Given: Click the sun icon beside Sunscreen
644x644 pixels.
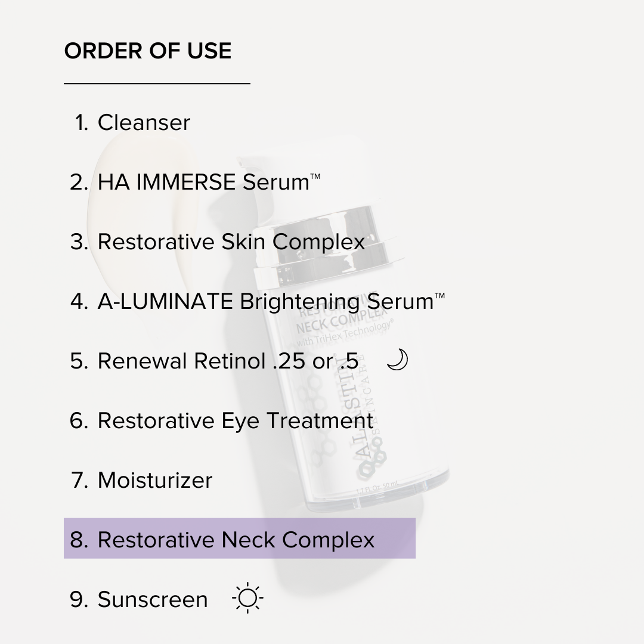Looking at the screenshot, I should coord(247,599).
